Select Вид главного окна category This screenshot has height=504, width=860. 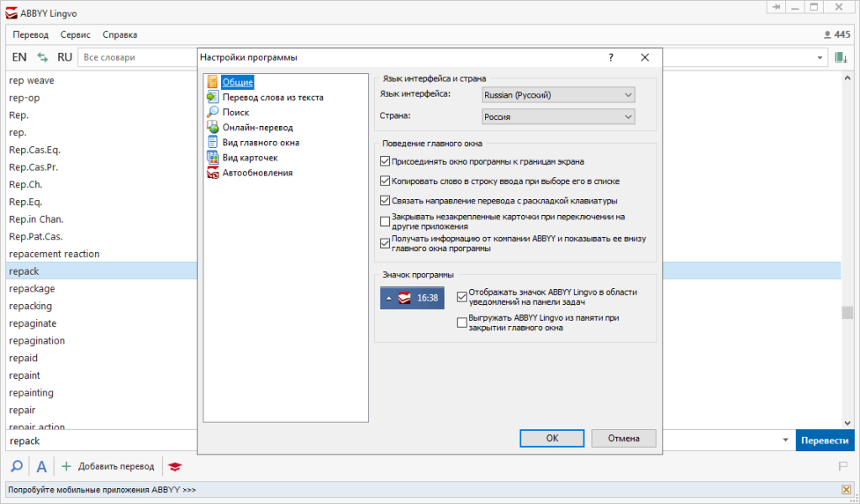pos(261,143)
